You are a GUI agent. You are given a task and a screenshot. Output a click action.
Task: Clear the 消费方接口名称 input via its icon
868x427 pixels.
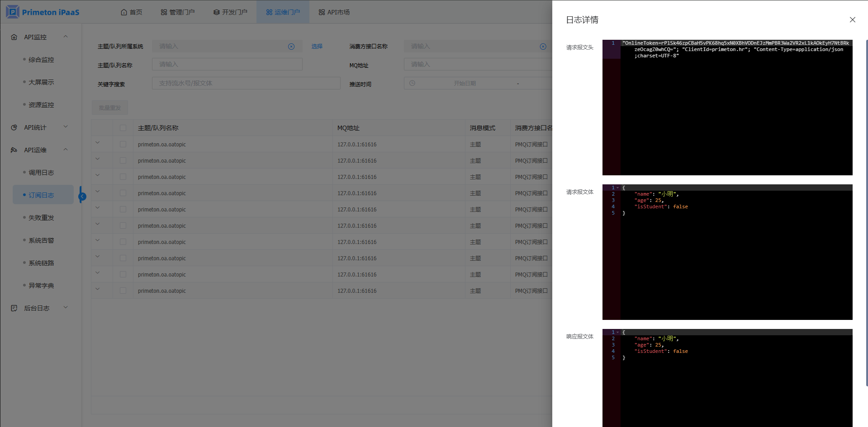[x=543, y=47]
